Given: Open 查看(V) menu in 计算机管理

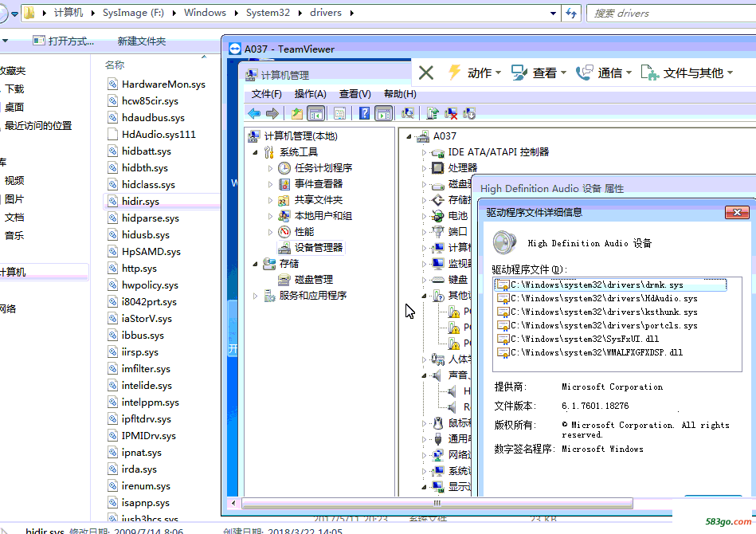Looking at the screenshot, I should pos(354,94).
